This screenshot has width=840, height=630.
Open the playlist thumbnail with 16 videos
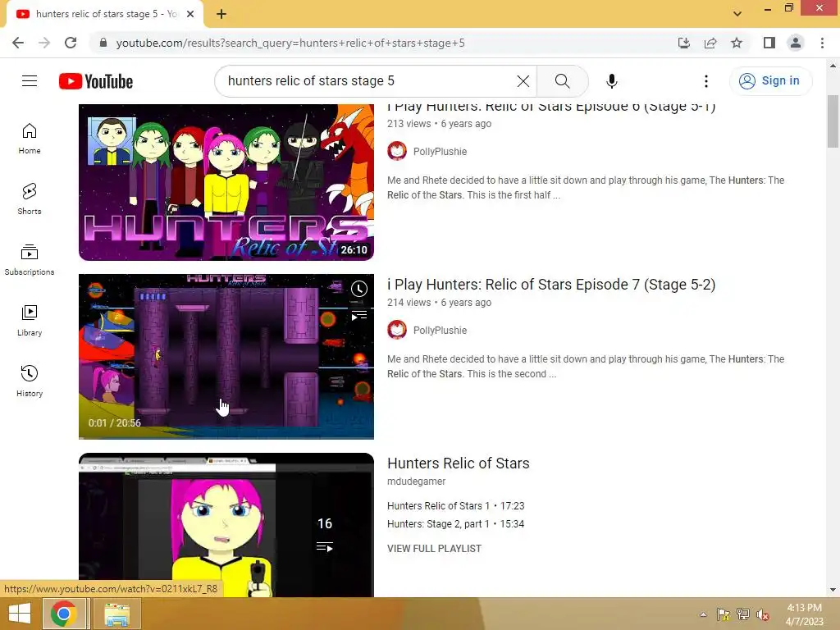pos(226,525)
